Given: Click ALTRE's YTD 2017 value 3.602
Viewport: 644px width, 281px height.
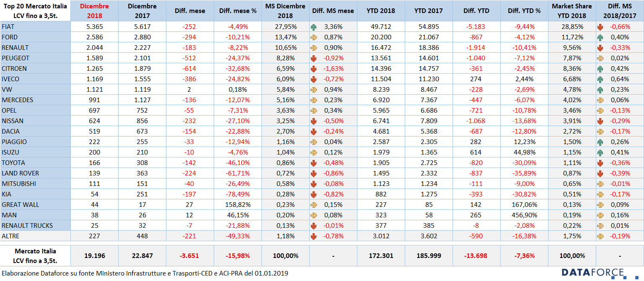Looking at the screenshot, I should [x=429, y=236].
